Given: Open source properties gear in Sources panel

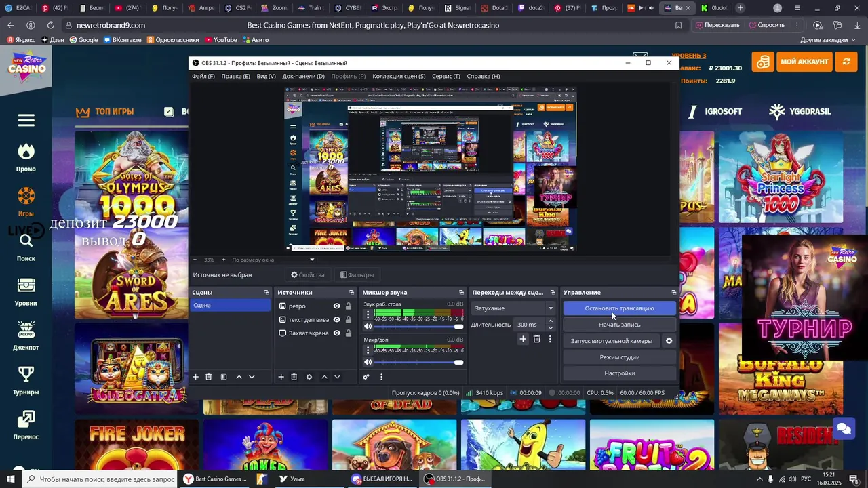Looking at the screenshot, I should (x=309, y=377).
